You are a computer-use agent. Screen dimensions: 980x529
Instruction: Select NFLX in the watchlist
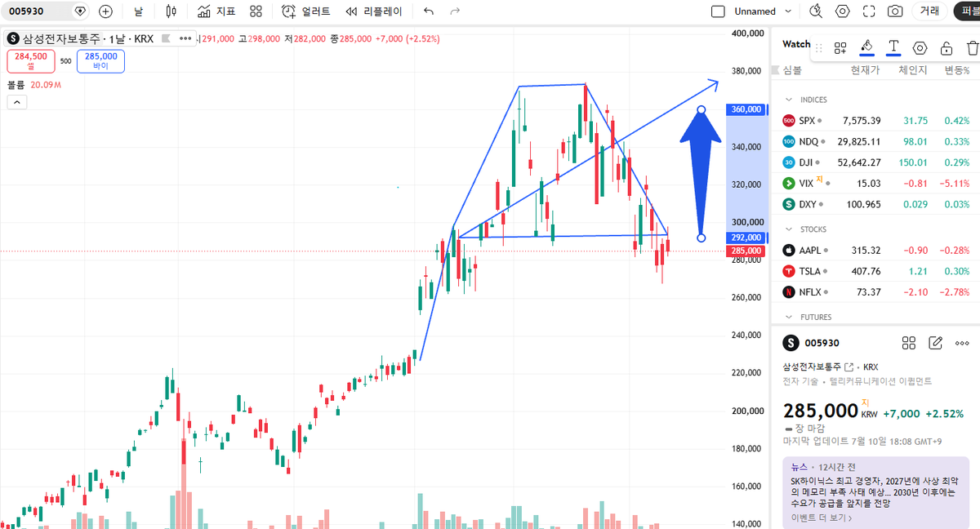click(875, 291)
